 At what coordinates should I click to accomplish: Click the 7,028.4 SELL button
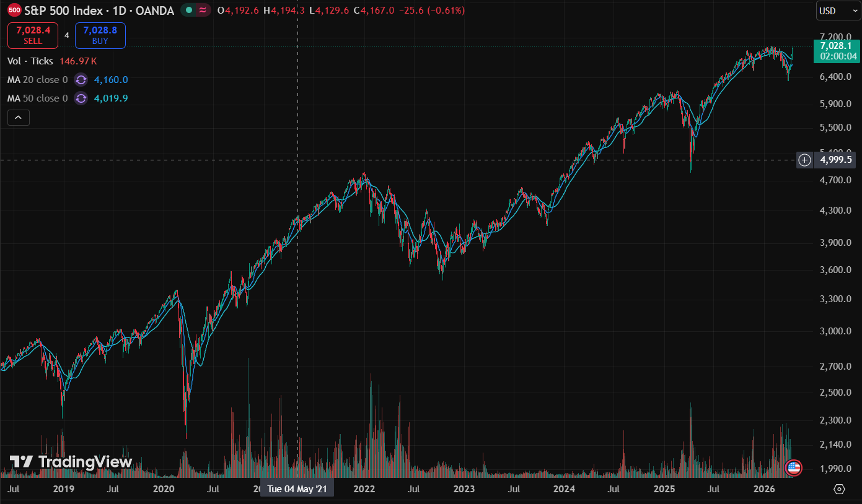pos(33,35)
